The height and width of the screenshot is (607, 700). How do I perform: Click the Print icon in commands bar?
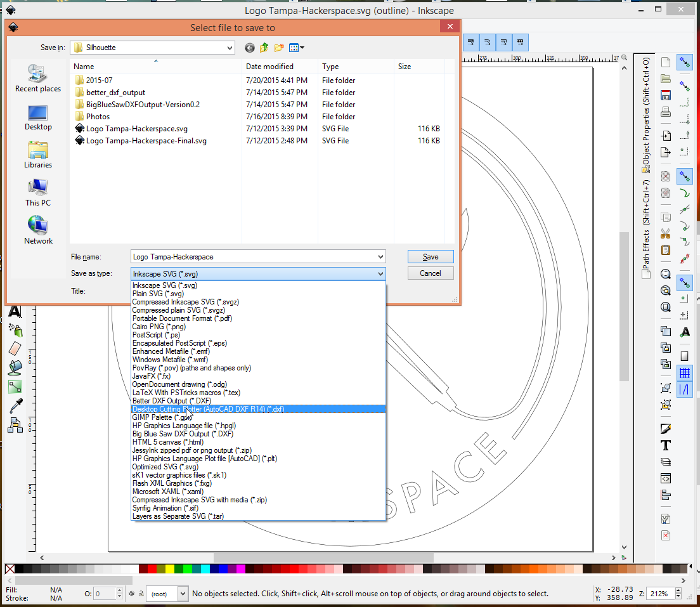[666, 112]
